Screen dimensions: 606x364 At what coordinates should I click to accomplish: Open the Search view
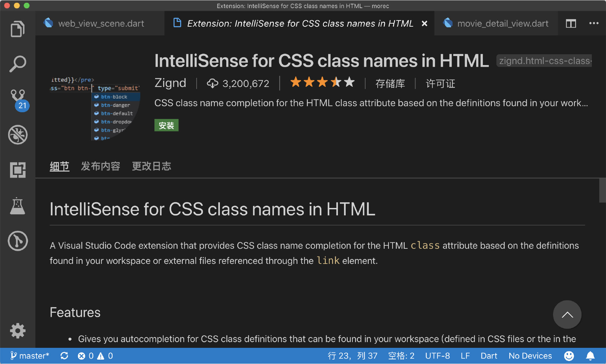click(18, 64)
